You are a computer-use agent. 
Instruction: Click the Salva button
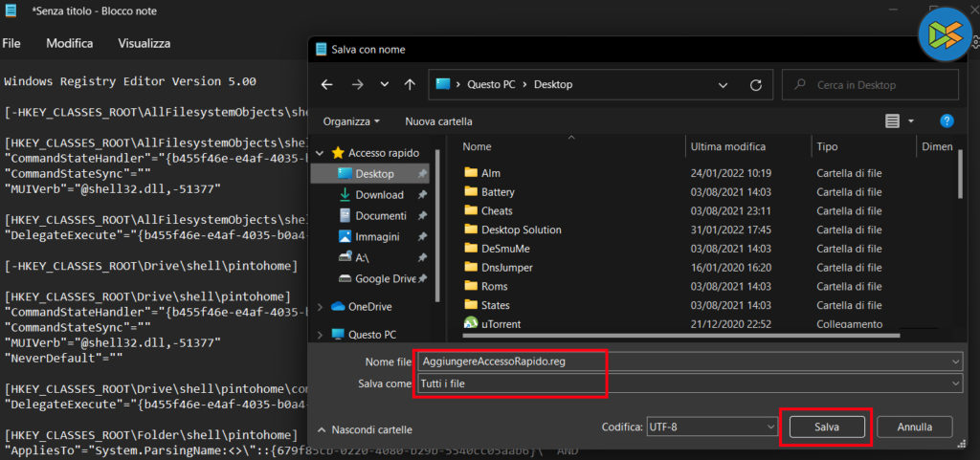(x=827, y=427)
